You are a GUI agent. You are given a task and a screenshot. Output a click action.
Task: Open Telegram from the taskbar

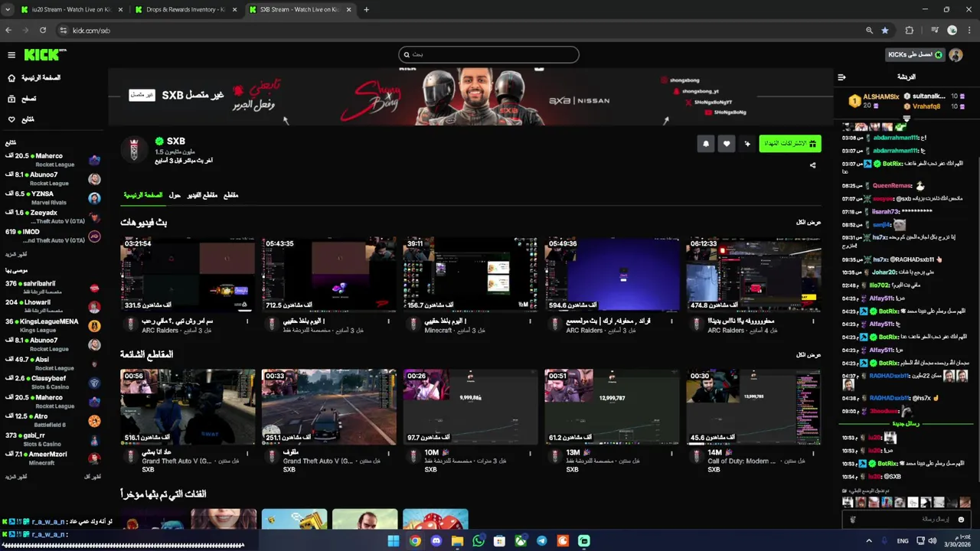[542, 541]
